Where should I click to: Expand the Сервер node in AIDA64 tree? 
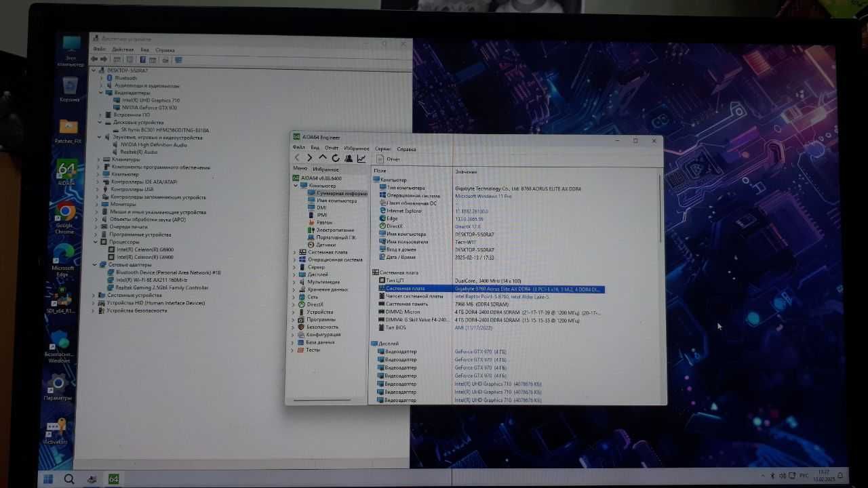(294, 267)
